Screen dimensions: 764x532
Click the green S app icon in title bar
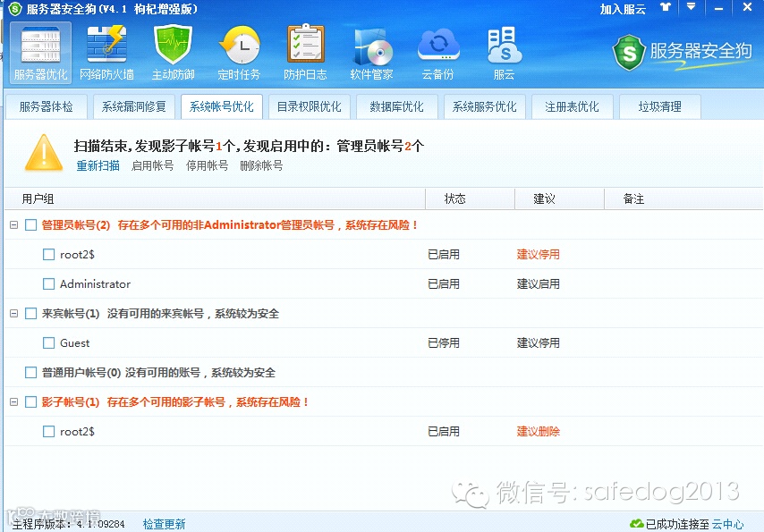(x=15, y=9)
